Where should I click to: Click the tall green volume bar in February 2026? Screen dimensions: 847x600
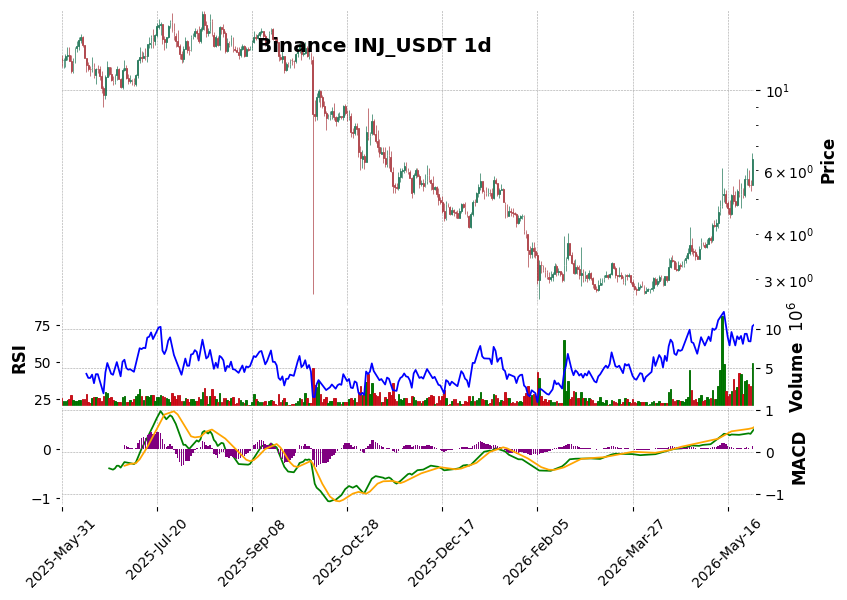tap(564, 373)
